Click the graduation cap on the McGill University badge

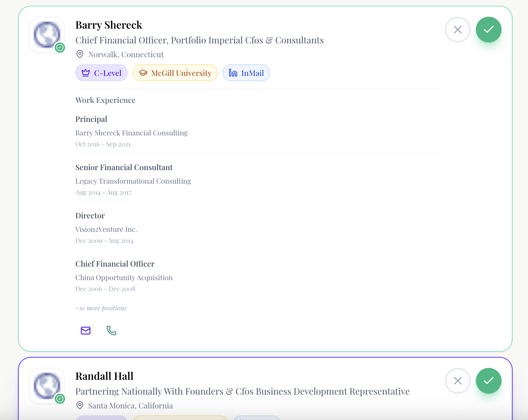tap(143, 73)
